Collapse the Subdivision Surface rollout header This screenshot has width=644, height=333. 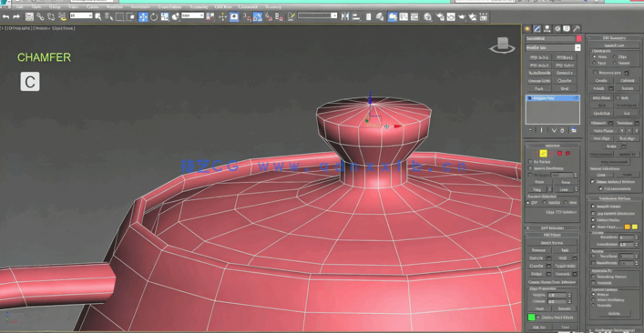[x=615, y=198]
